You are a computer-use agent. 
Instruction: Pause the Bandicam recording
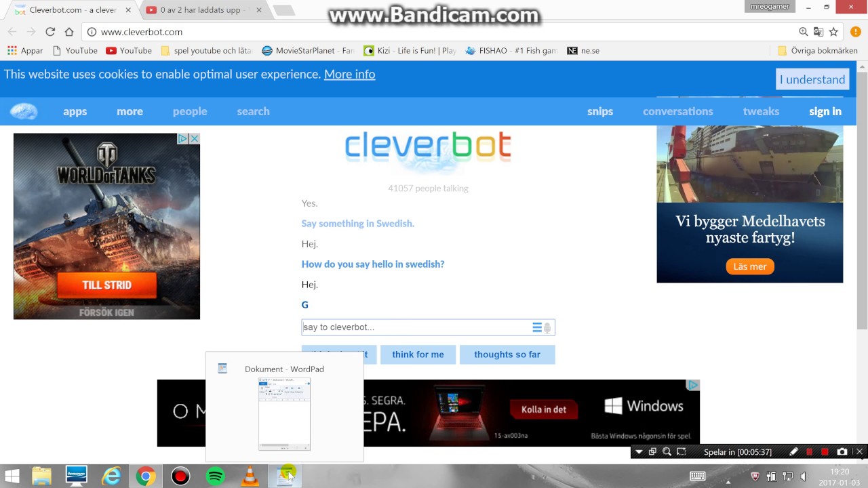tap(809, 452)
